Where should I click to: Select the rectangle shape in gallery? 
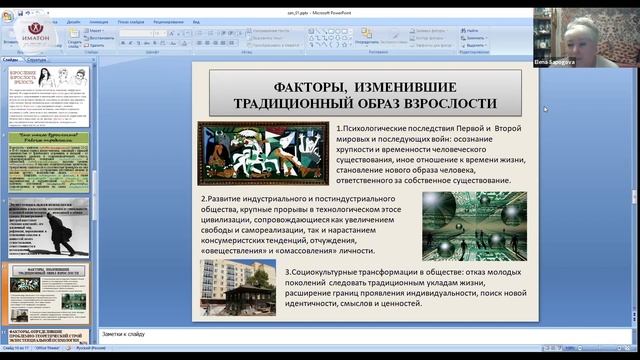click(x=331, y=31)
